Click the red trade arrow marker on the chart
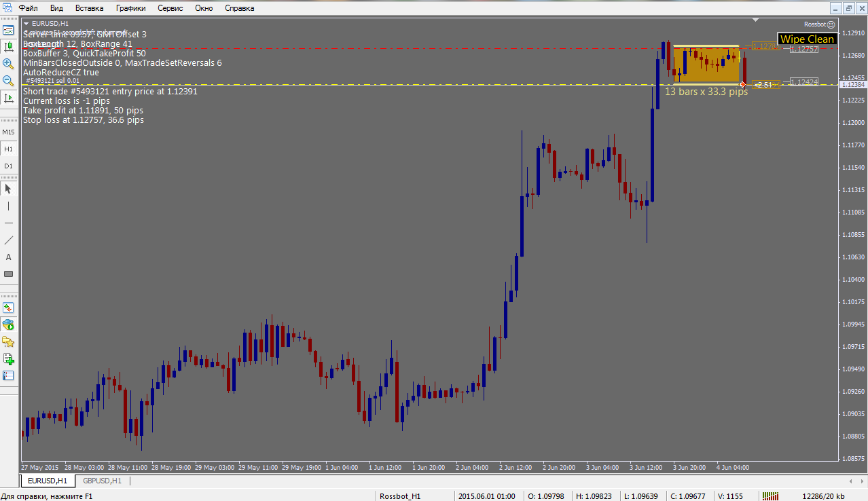This screenshot has width=868, height=501. (x=742, y=84)
